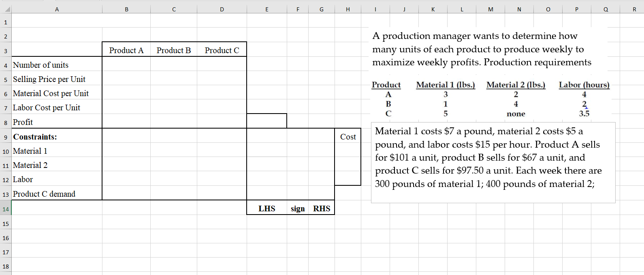Select column B header
This screenshot has width=644, height=275.
click(x=126, y=9)
